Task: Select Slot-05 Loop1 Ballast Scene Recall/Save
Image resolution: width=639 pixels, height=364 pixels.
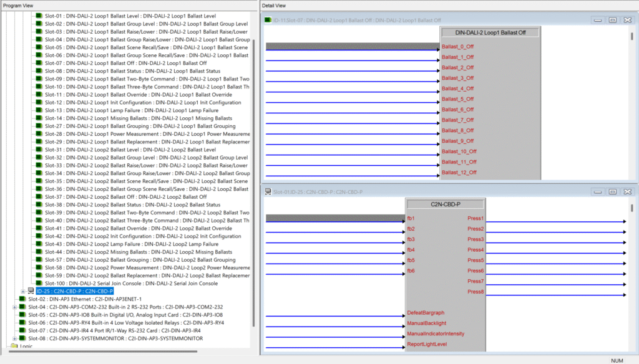Action: (x=146, y=47)
